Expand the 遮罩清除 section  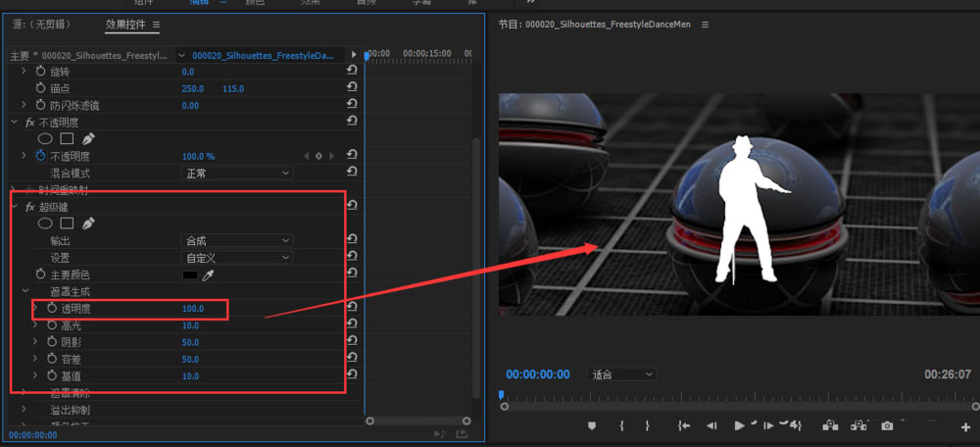point(24,392)
